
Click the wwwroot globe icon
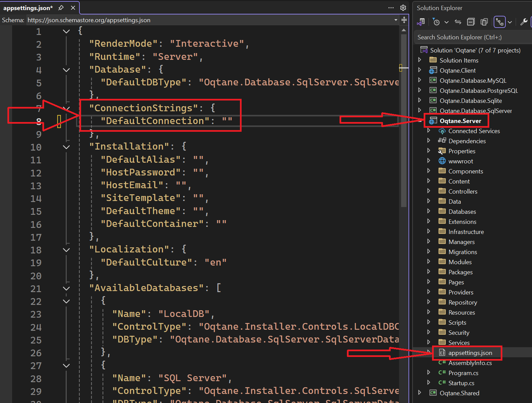pyautogui.click(x=442, y=161)
